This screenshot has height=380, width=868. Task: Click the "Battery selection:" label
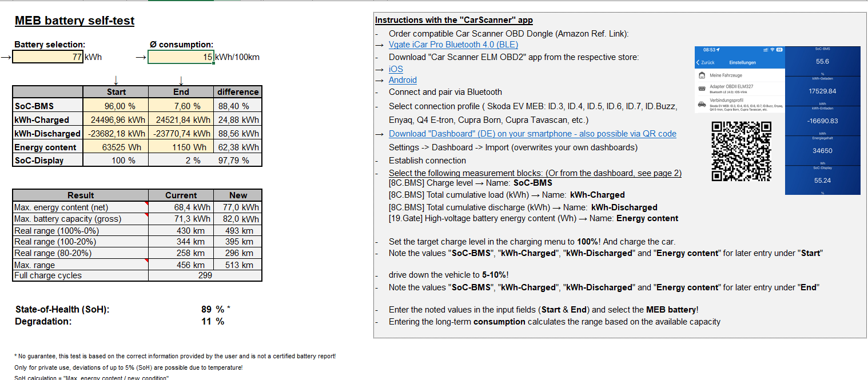(x=50, y=45)
